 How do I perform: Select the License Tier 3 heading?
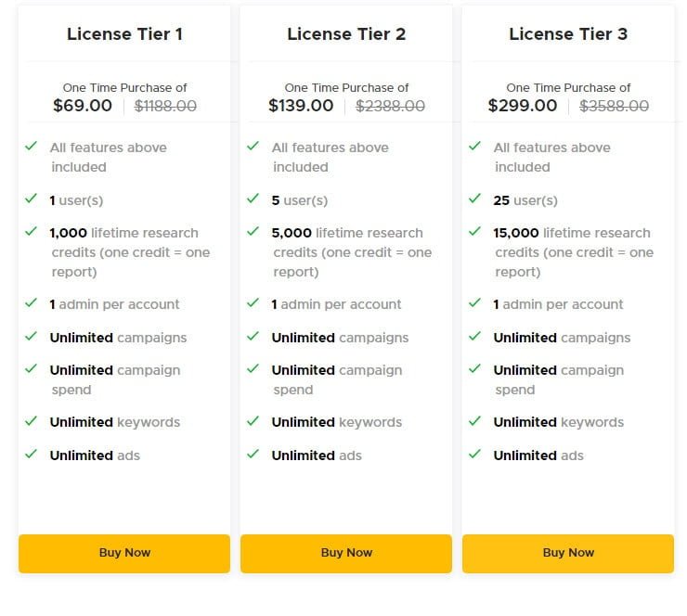(568, 34)
